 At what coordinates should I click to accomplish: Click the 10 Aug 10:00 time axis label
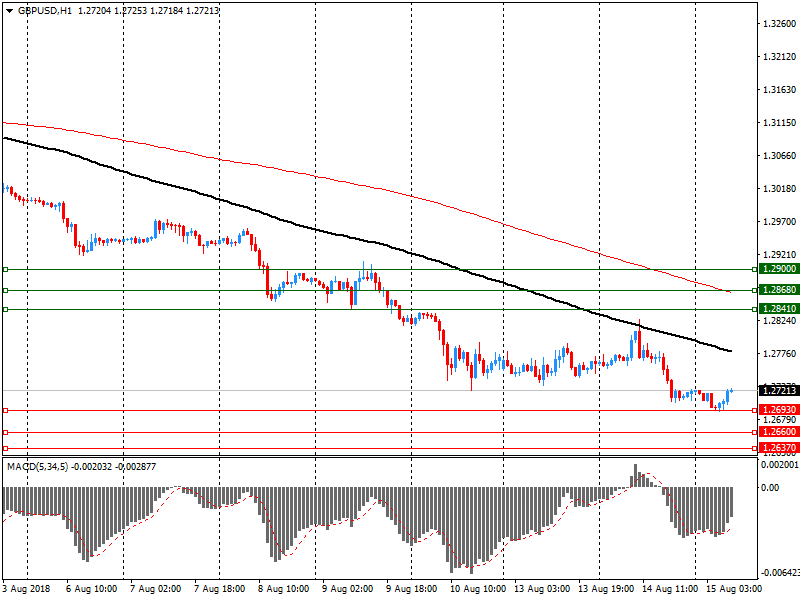(x=478, y=589)
